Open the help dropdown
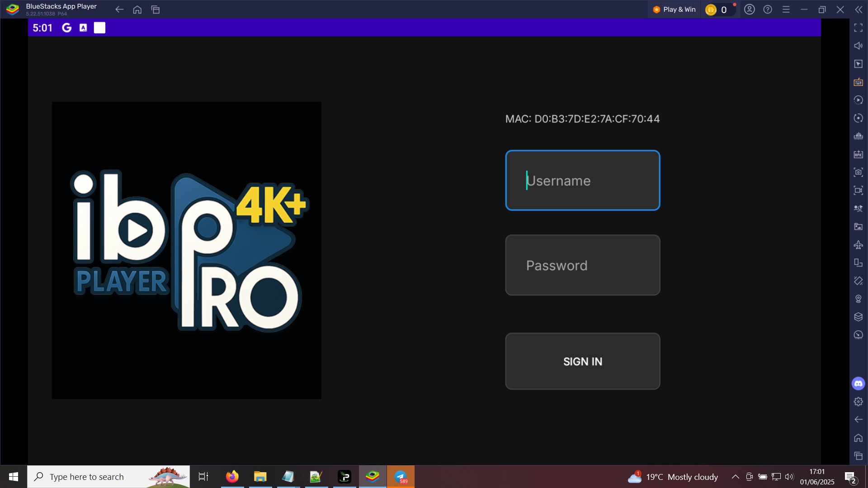This screenshot has height=488, width=868. pos(768,9)
